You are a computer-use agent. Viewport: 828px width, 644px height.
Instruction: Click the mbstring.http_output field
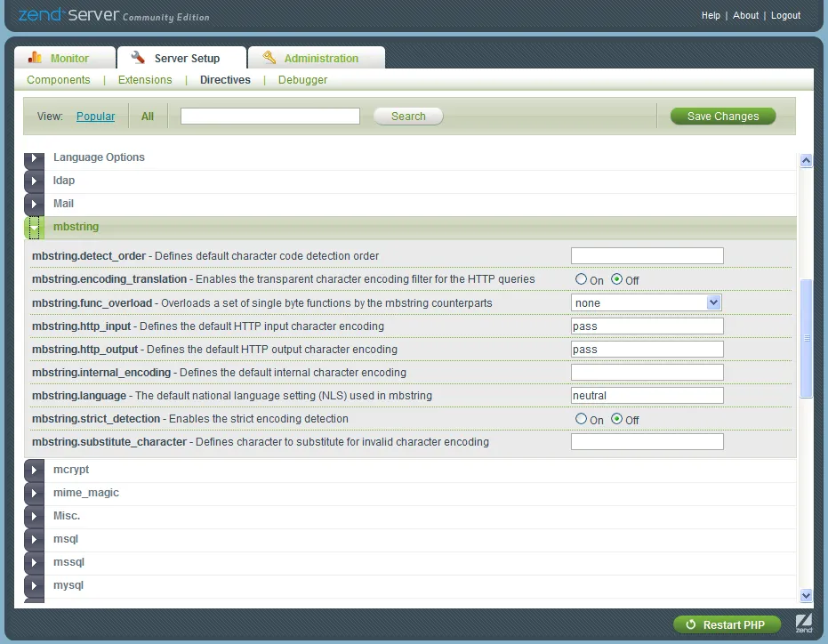point(647,350)
